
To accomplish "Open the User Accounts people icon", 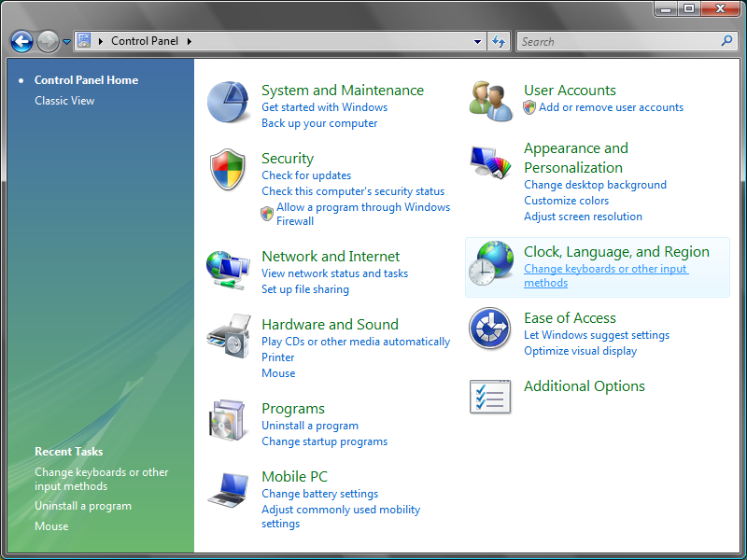I will pos(491,101).
